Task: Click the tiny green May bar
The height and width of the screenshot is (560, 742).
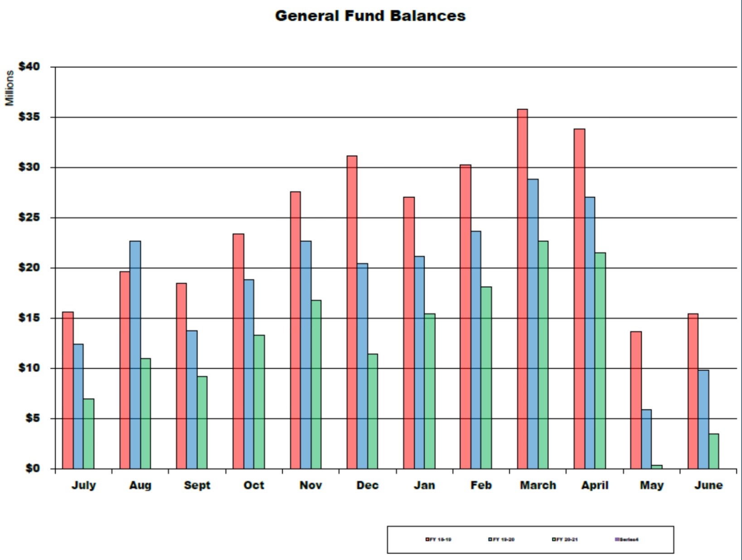Action: pyautogui.click(x=657, y=467)
